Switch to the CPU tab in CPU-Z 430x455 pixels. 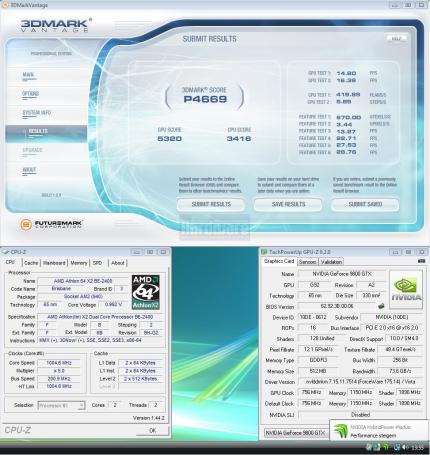pos(10,263)
